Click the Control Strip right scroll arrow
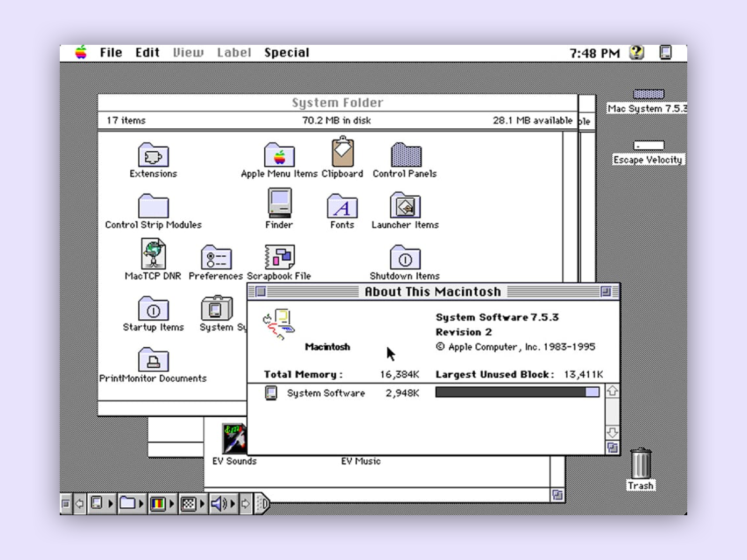The image size is (747, 560). [246, 504]
